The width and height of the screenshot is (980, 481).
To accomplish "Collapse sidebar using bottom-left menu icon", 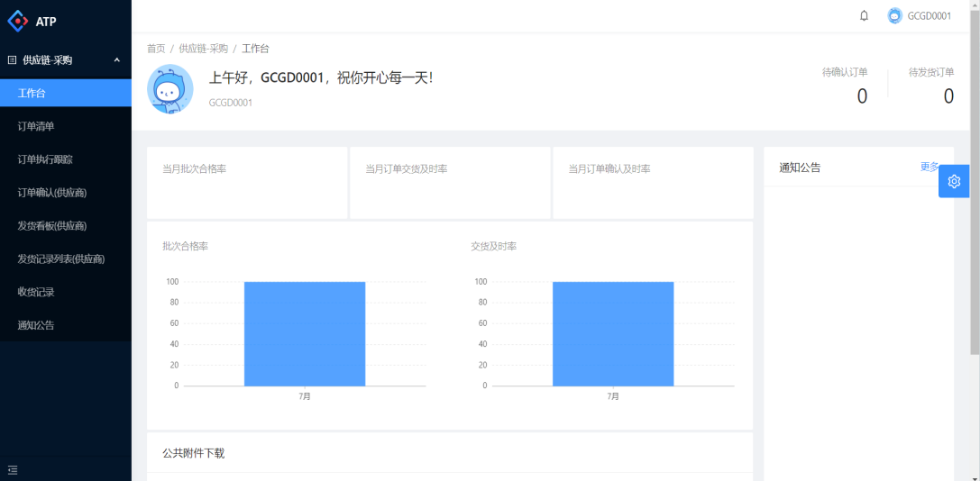I will coord(13,469).
